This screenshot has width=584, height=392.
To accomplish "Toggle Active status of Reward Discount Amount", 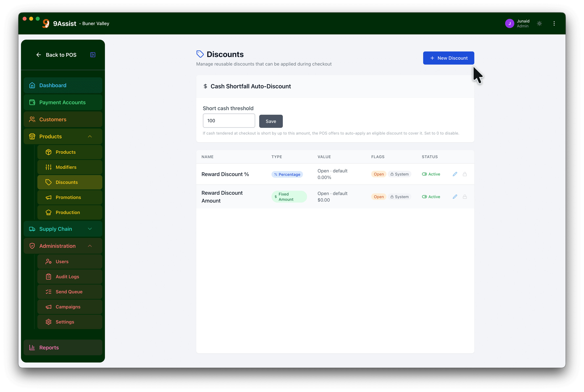I will (431, 197).
